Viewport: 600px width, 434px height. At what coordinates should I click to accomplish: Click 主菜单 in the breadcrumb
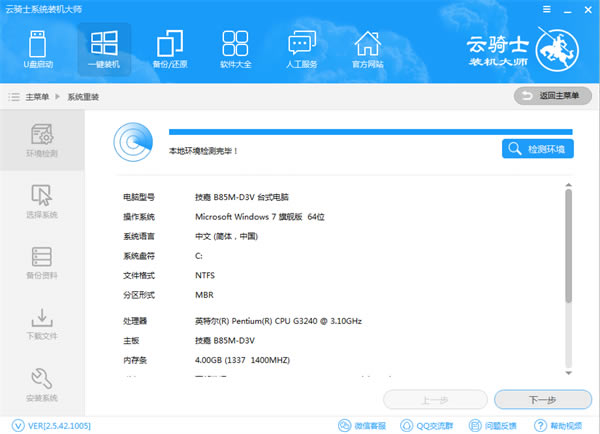(x=38, y=97)
